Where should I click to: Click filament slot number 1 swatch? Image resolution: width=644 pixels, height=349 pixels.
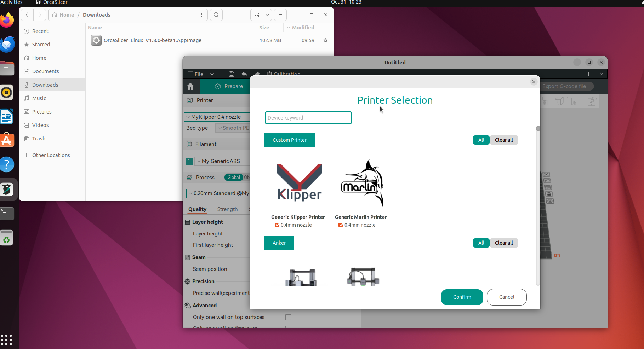click(189, 161)
